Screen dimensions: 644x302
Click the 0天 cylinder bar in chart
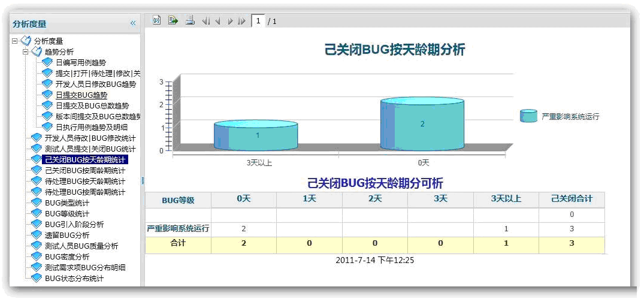click(422, 124)
